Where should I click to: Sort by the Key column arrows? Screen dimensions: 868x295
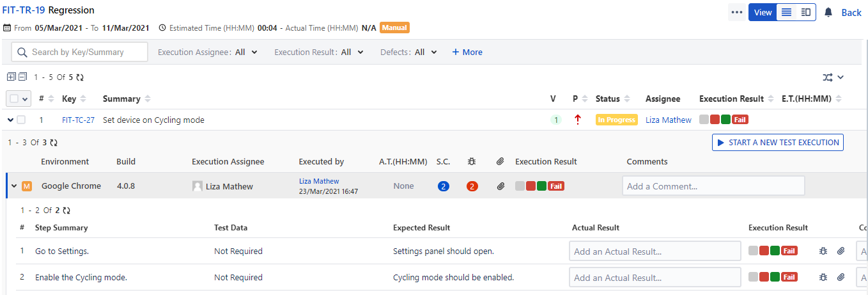click(84, 99)
